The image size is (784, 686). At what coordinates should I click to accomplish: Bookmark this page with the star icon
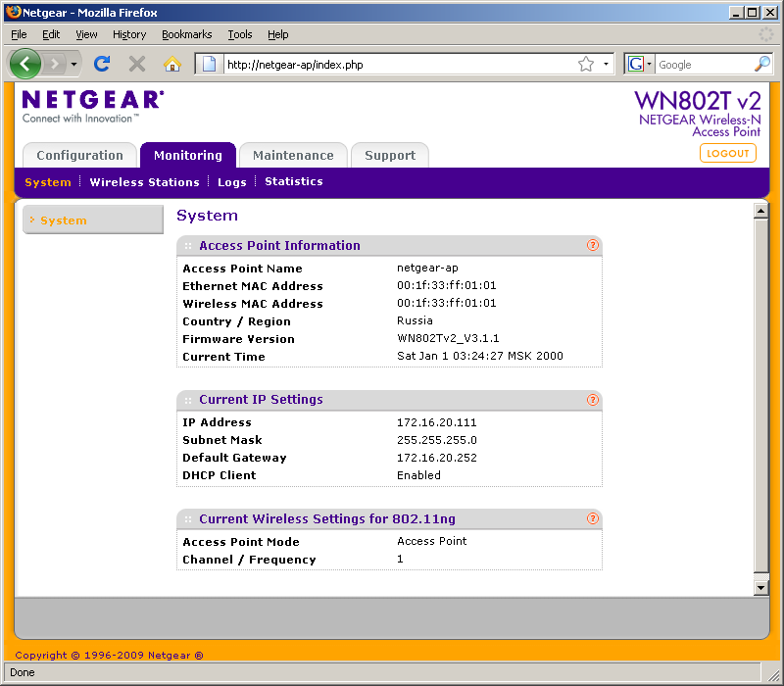coord(585,64)
